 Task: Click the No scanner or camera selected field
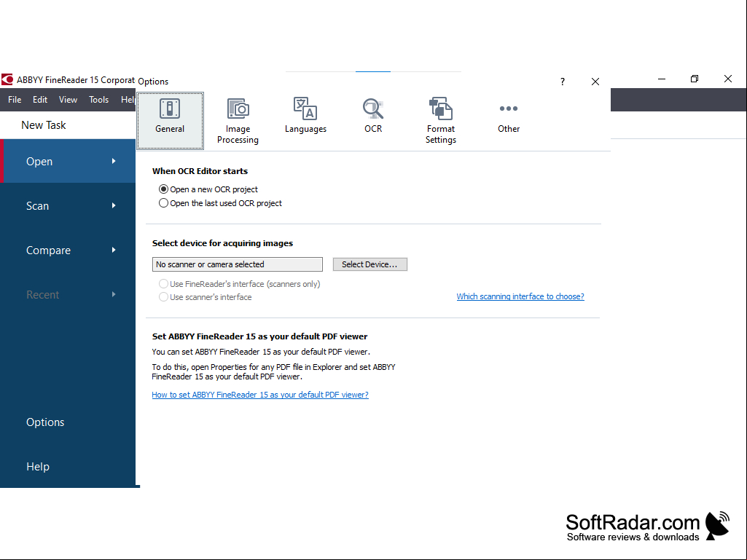point(238,264)
